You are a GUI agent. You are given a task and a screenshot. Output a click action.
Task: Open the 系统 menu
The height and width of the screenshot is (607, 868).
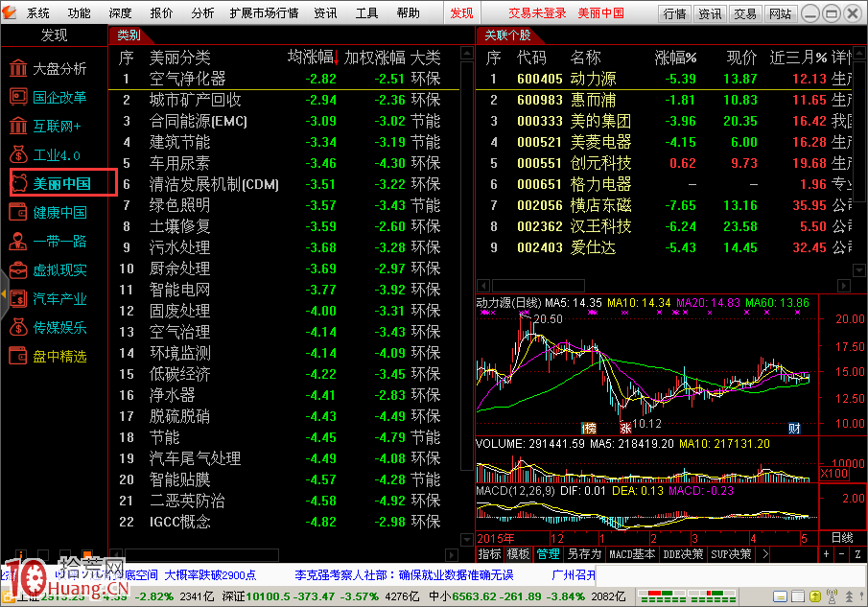point(38,12)
